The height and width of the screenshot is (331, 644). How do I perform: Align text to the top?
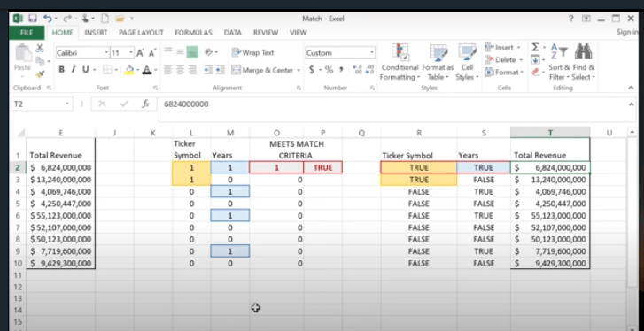[x=167, y=51]
